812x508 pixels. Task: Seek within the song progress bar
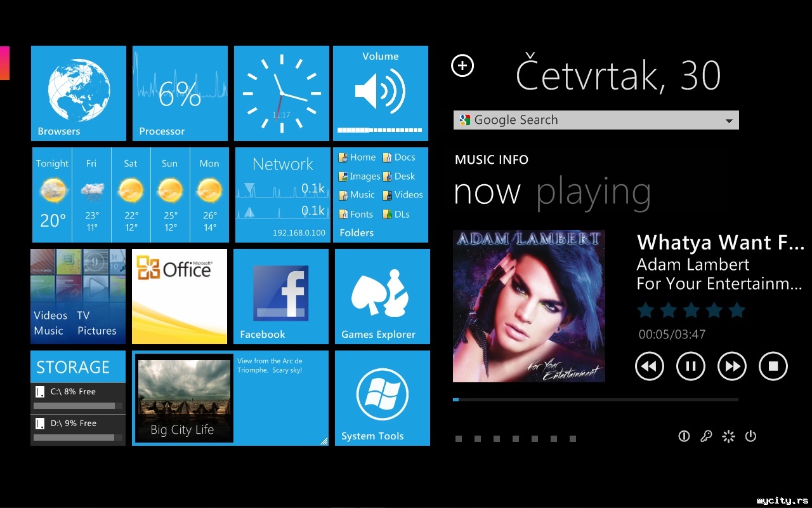596,399
